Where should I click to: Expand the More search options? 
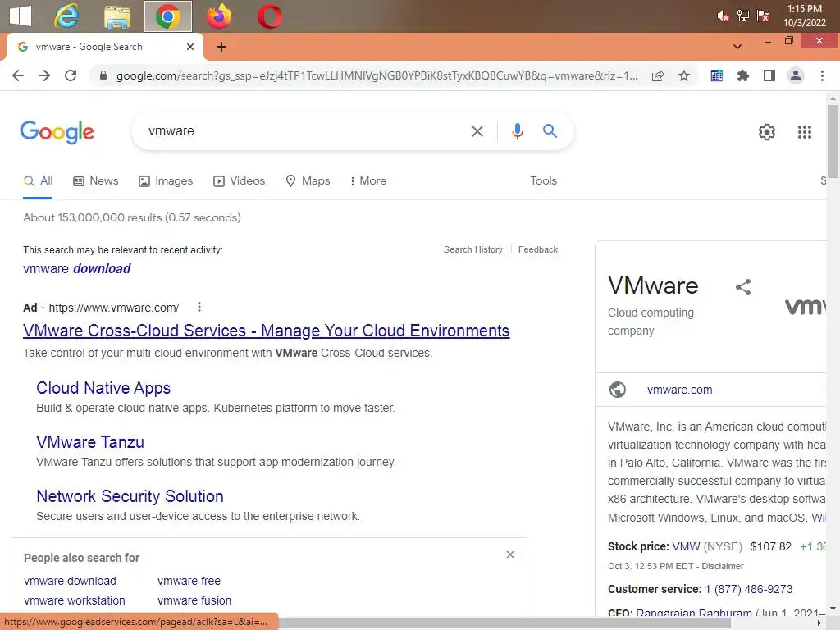368,181
